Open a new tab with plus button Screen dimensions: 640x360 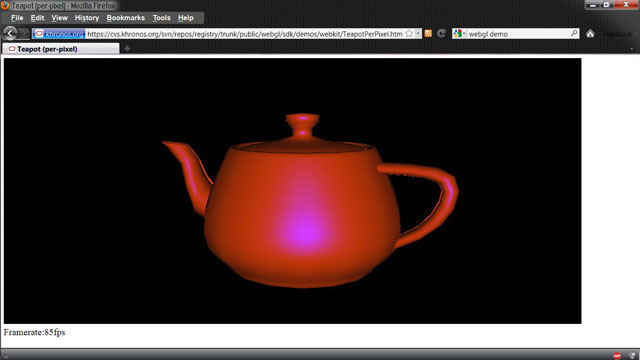[127, 49]
